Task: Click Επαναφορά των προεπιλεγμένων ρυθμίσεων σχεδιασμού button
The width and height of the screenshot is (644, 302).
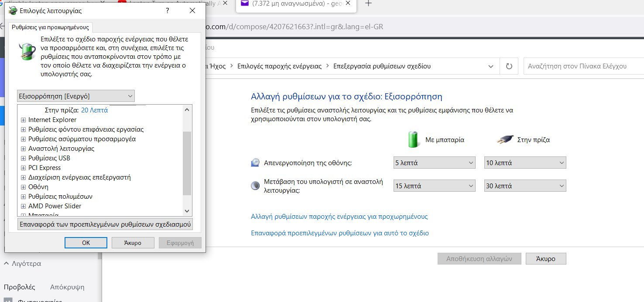Action: [105, 224]
